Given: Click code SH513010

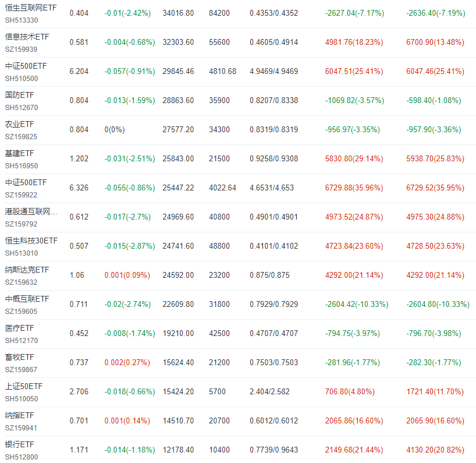Looking at the screenshot, I should coord(22,254).
